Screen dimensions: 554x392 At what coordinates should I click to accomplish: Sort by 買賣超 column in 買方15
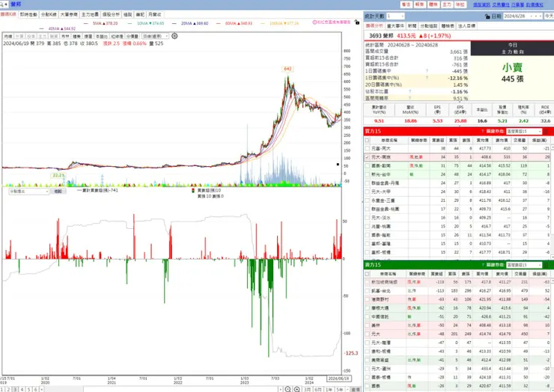tap(438, 140)
